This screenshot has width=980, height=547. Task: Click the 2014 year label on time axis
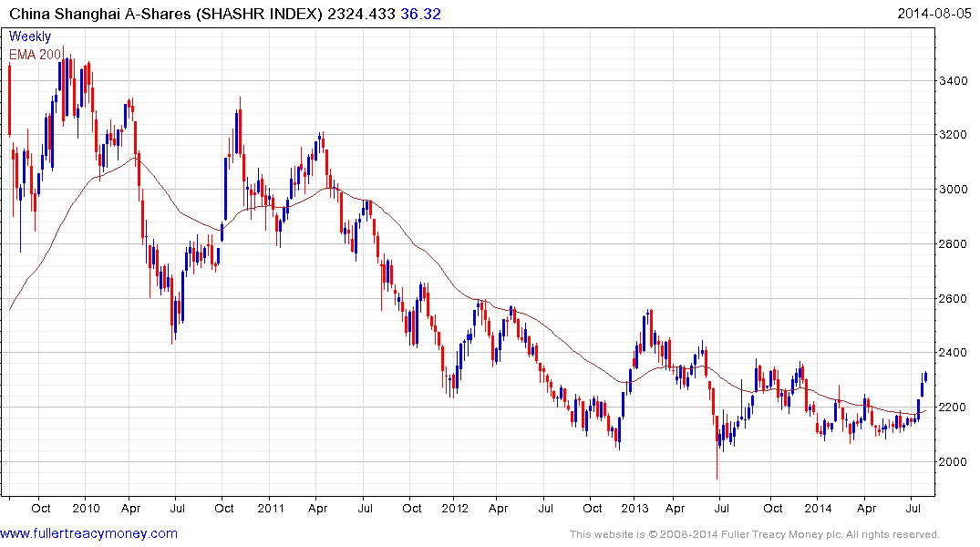click(x=818, y=508)
